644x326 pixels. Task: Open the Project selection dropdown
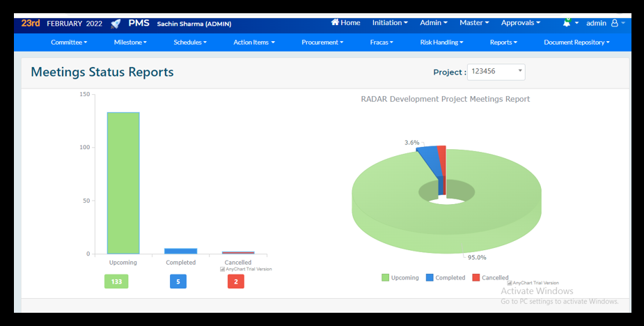(496, 72)
